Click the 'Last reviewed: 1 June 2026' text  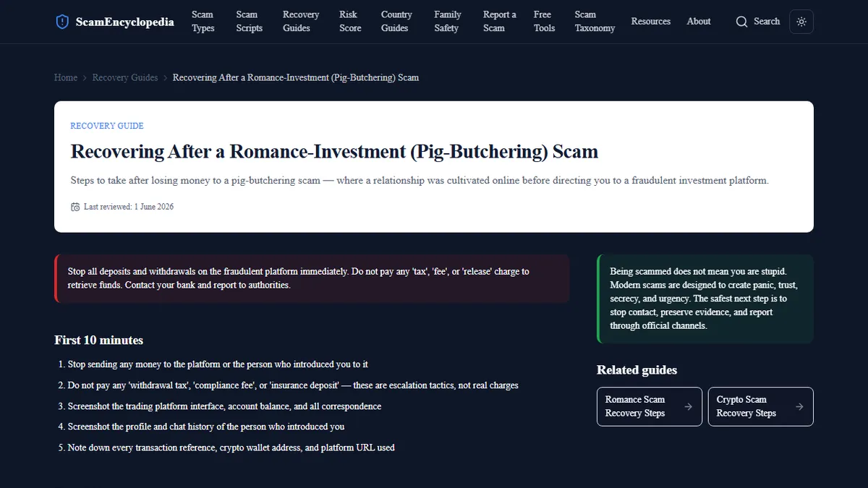click(129, 207)
